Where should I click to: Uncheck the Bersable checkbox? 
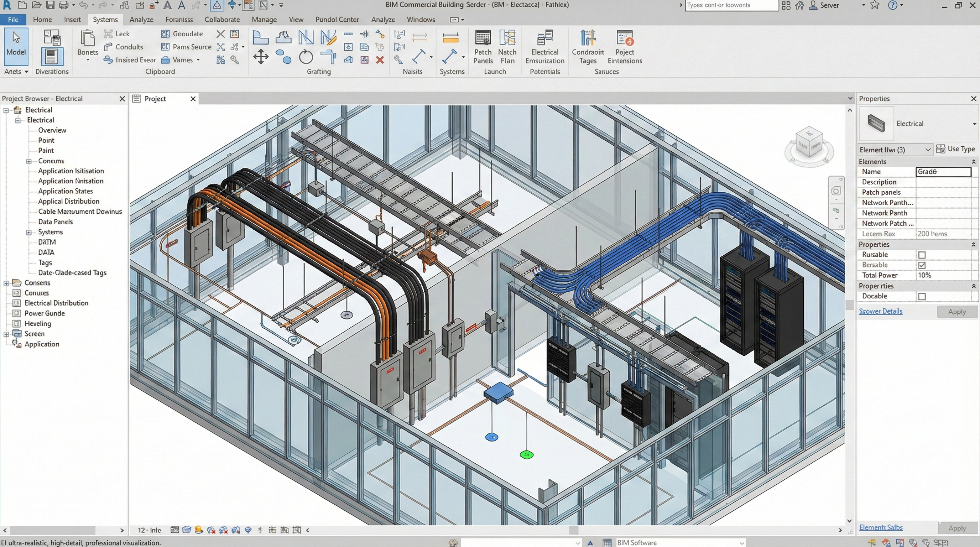pos(921,265)
